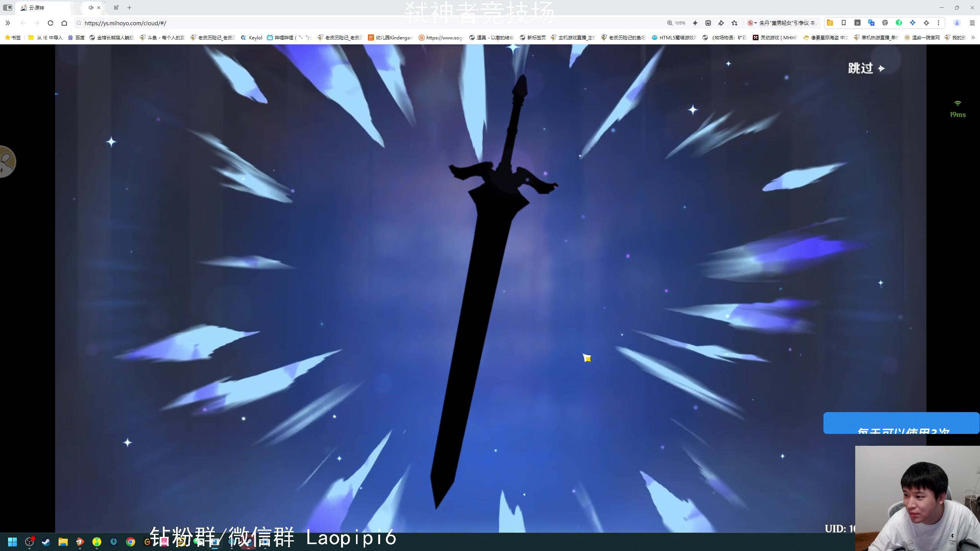Open the three-dot extensions menu

[938, 23]
